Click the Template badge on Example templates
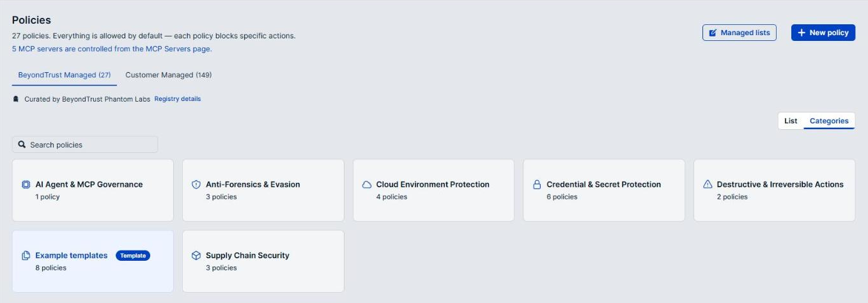 click(x=133, y=255)
